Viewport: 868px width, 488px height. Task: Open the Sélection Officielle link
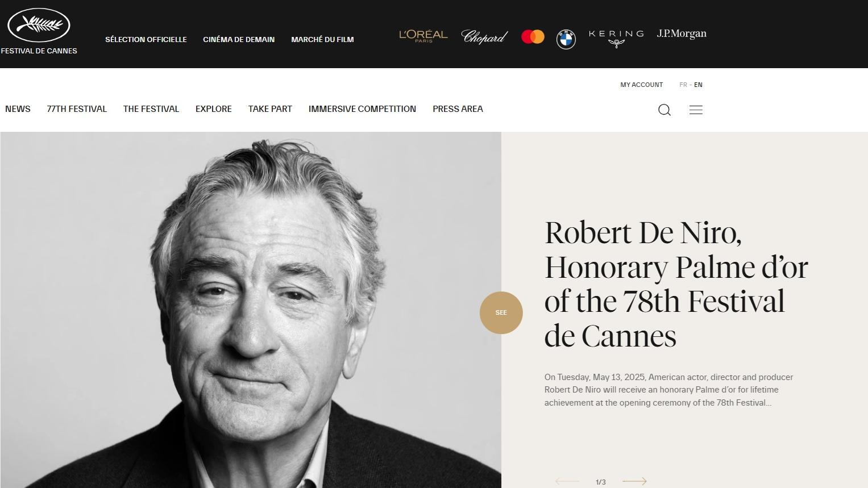point(146,39)
